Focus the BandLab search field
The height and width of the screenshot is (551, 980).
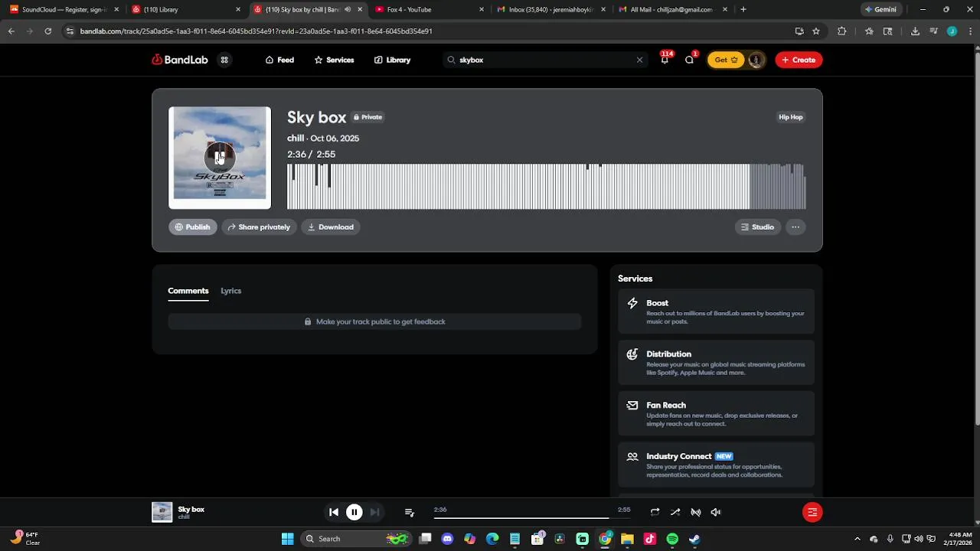(545, 60)
